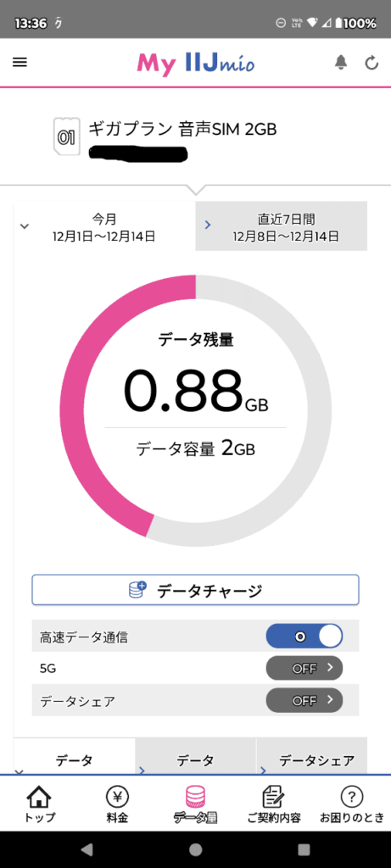Collapse the 今月 period chevron
The height and width of the screenshot is (868, 391).
click(25, 225)
